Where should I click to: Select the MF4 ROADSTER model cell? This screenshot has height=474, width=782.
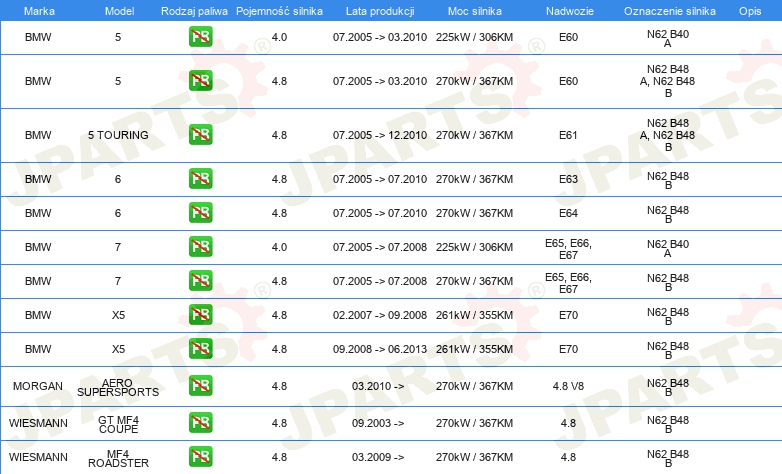click(118, 458)
